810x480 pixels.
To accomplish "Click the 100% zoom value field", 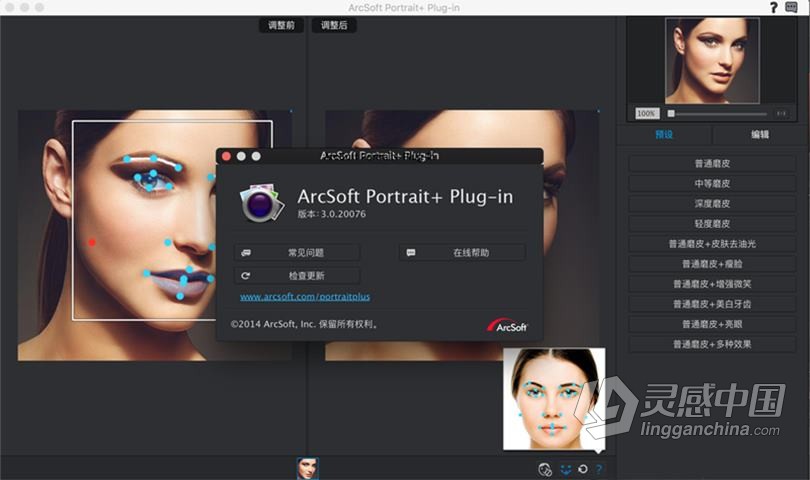I will tap(646, 113).
